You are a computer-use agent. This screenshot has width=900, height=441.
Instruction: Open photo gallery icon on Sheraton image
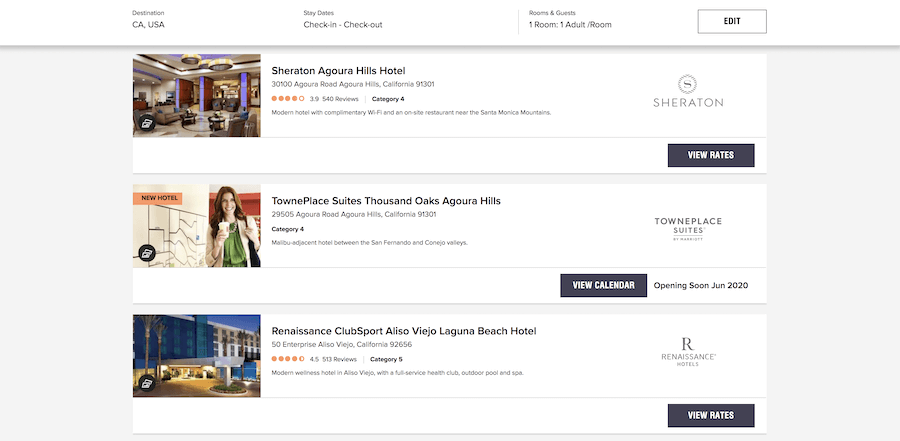pyautogui.click(x=146, y=123)
